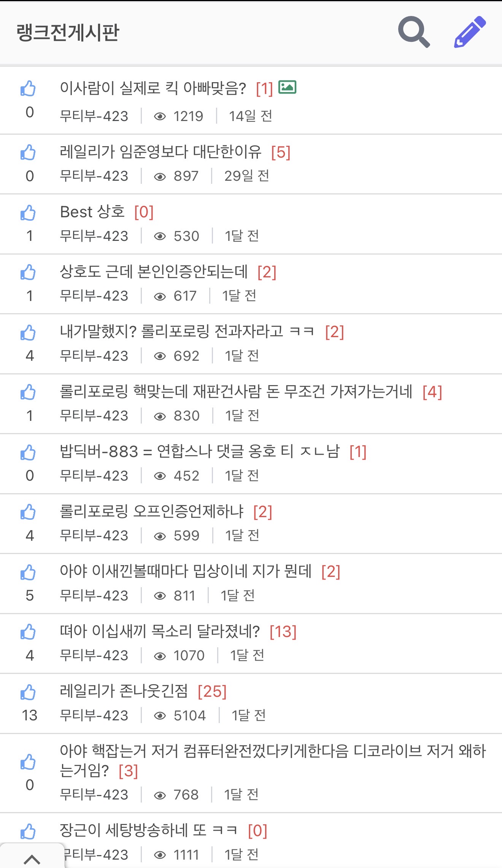The image size is (502, 868).
Task: Click image attachment icon on first post
Action: 287,88
